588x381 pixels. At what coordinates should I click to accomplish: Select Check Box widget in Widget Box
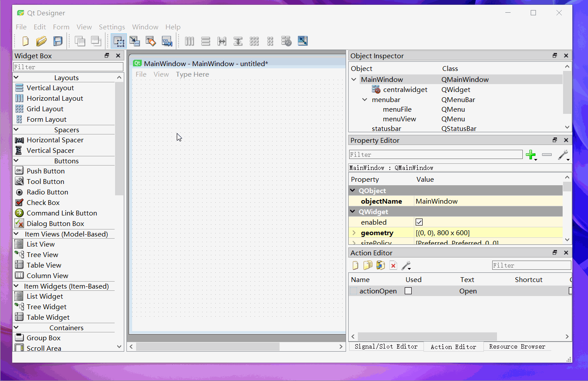[43, 202]
